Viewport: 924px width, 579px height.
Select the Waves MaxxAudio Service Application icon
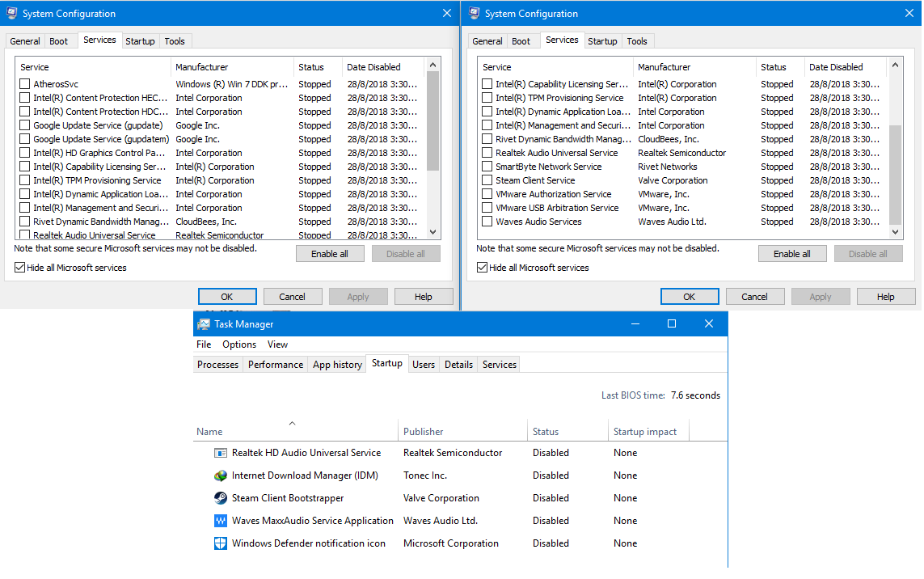(x=221, y=522)
